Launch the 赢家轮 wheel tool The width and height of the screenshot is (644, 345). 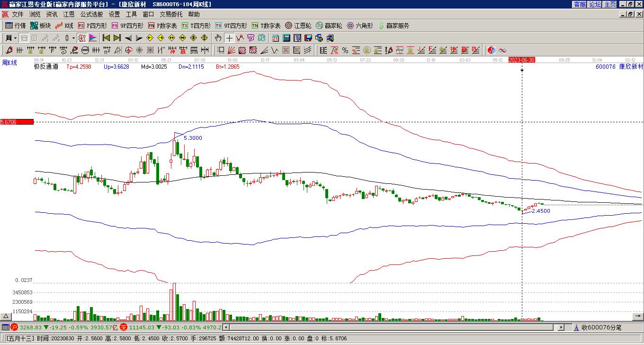point(329,26)
